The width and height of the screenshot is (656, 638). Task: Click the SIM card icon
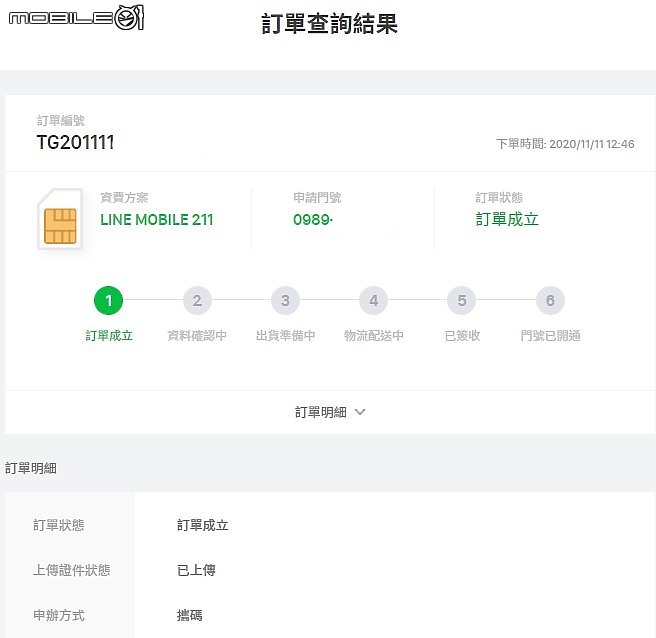coord(60,219)
